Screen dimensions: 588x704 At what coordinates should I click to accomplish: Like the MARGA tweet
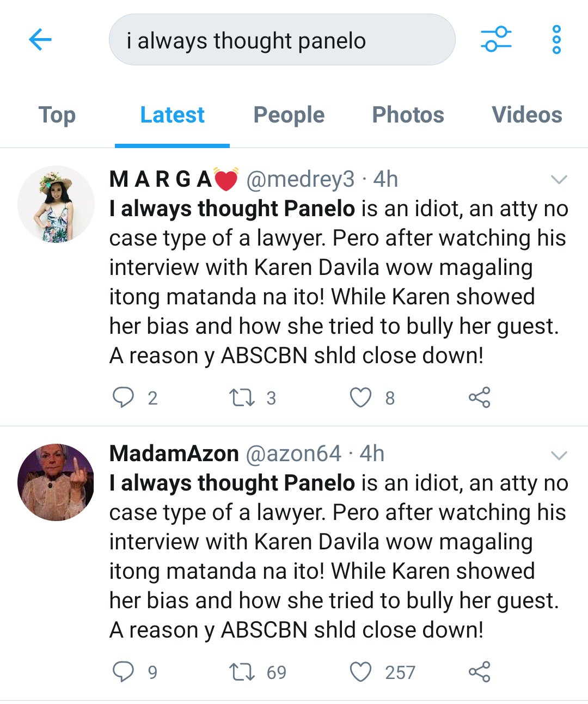[360, 397]
